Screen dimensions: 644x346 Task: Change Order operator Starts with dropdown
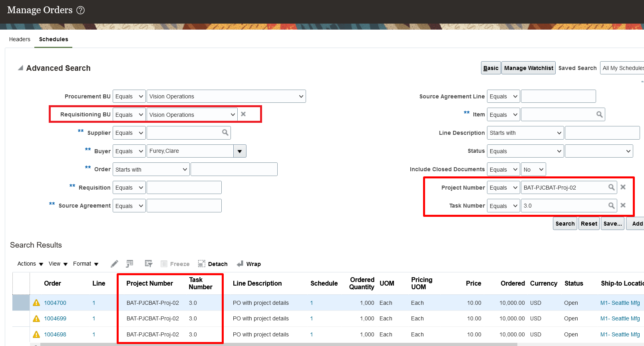(x=151, y=169)
